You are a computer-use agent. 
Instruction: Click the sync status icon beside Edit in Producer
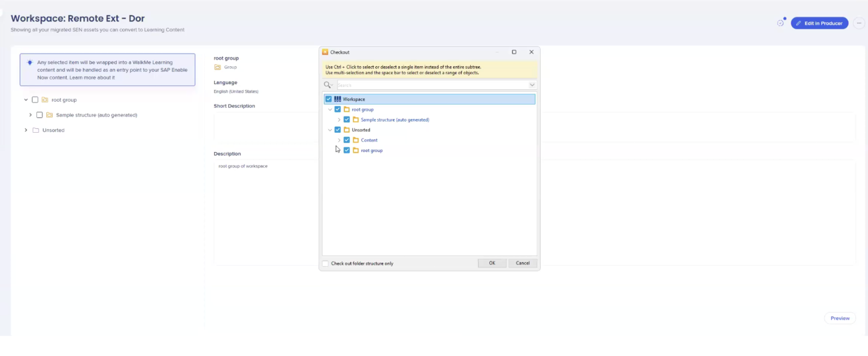click(x=781, y=23)
